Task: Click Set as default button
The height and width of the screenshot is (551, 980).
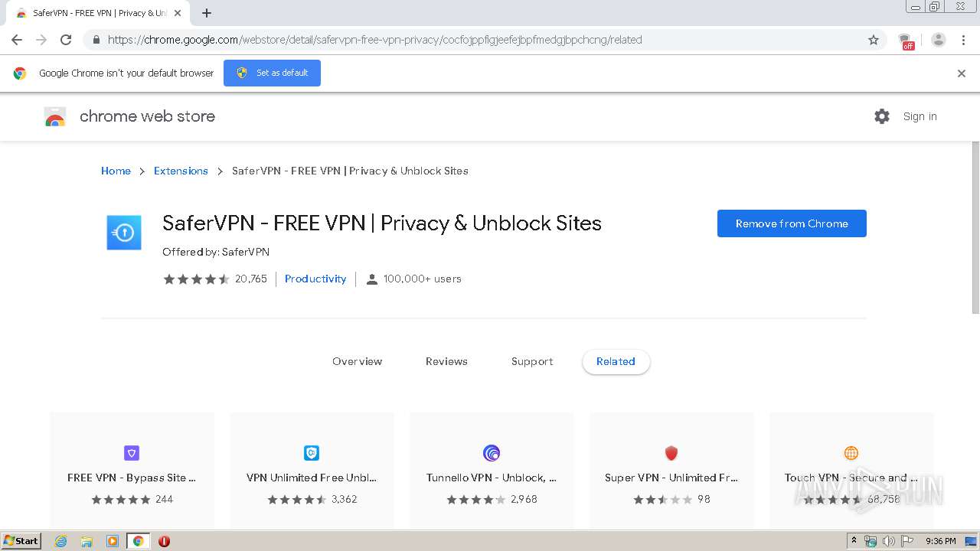Action: 272,73
